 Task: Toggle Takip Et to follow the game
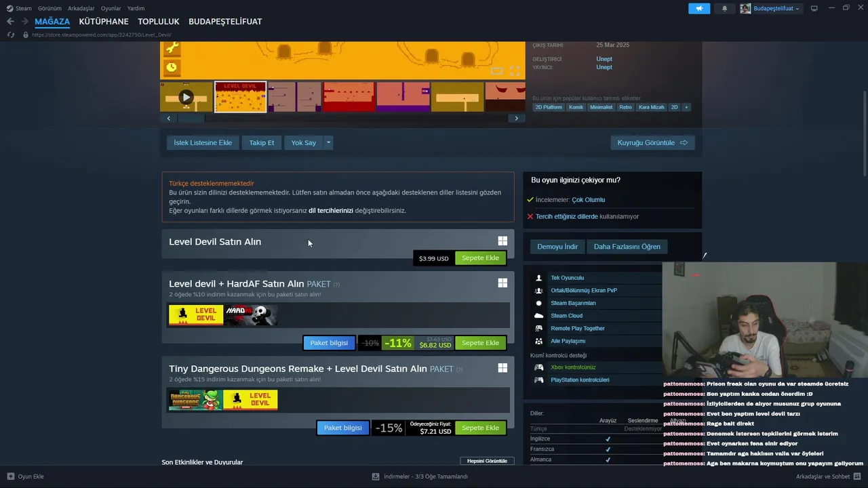tap(262, 142)
